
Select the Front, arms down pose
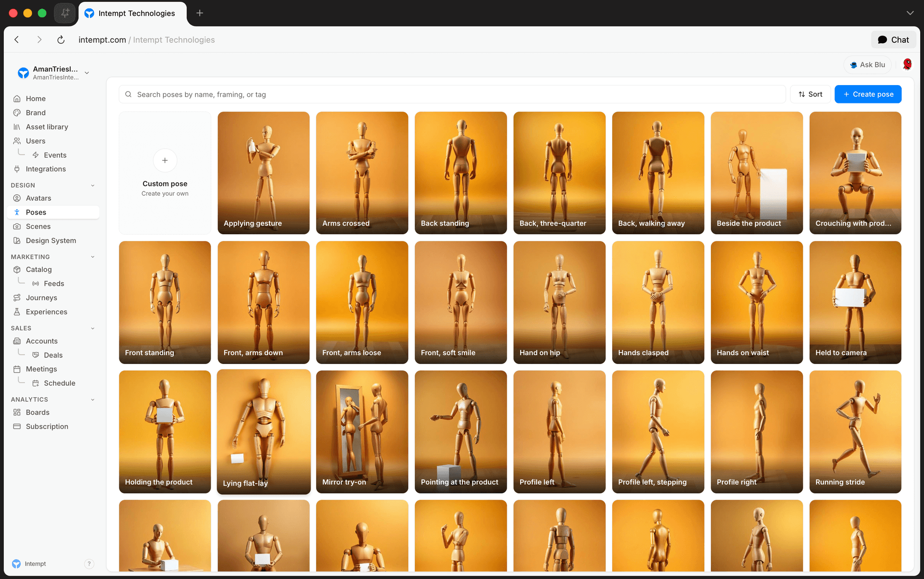pos(264,302)
